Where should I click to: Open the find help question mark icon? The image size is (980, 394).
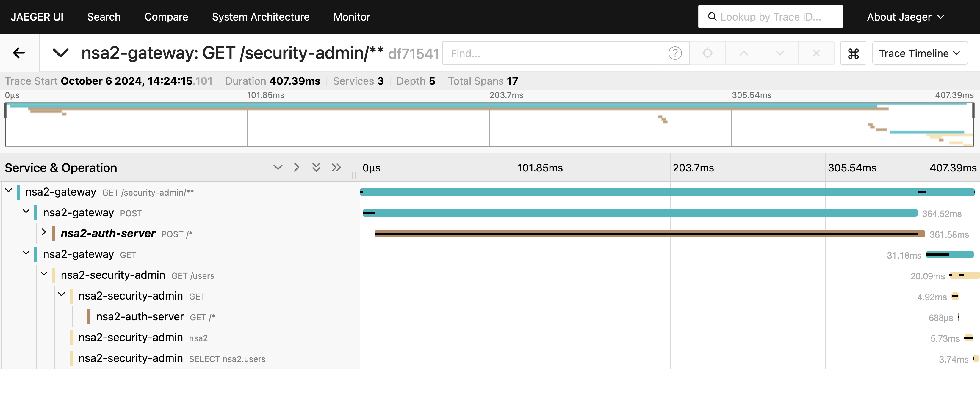point(675,53)
